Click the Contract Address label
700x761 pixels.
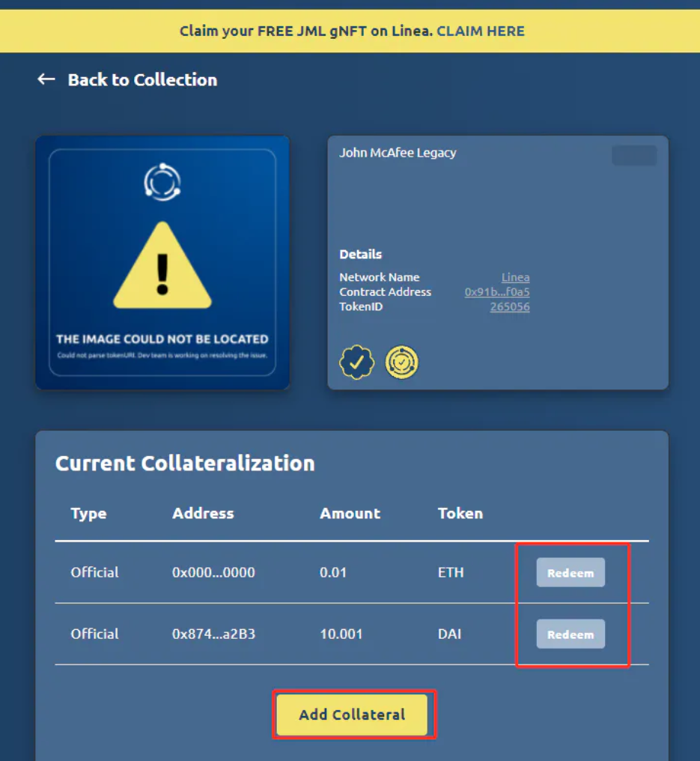[x=385, y=291]
